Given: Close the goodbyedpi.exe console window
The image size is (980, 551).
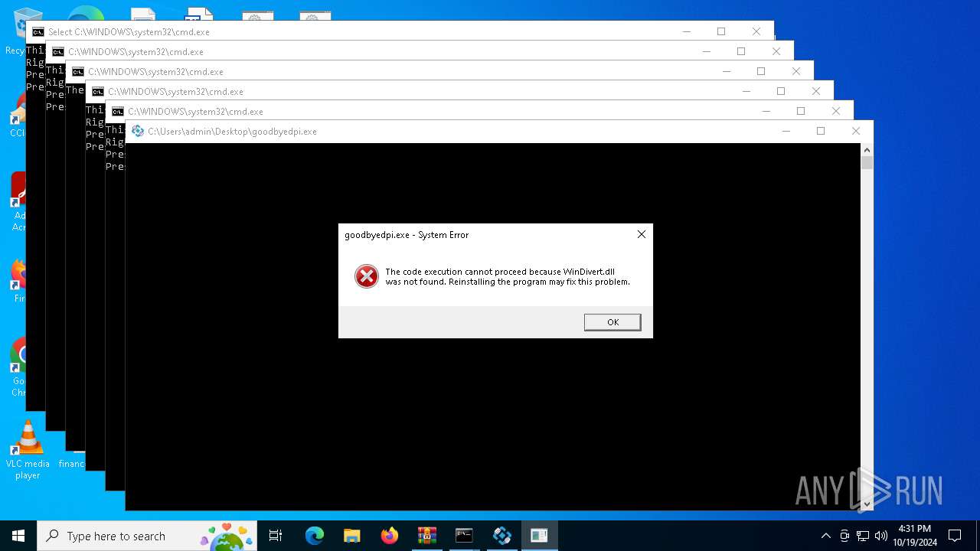Looking at the screenshot, I should (856, 131).
